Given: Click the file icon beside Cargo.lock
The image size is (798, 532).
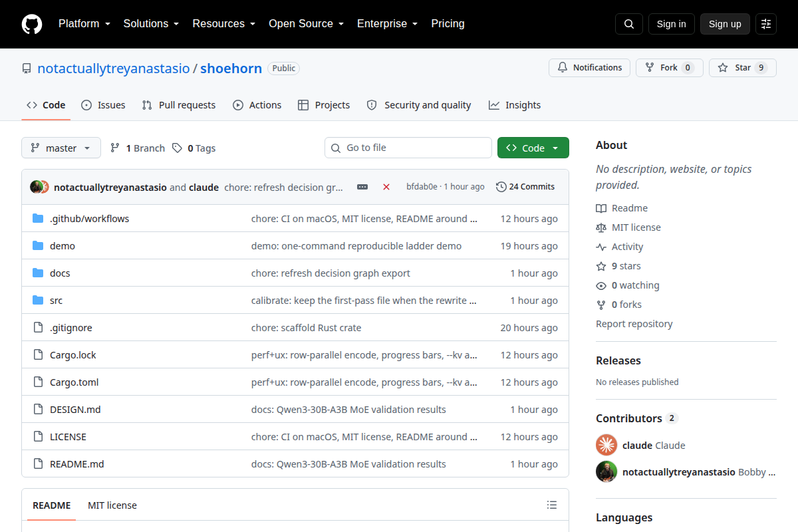Looking at the screenshot, I should pos(38,355).
